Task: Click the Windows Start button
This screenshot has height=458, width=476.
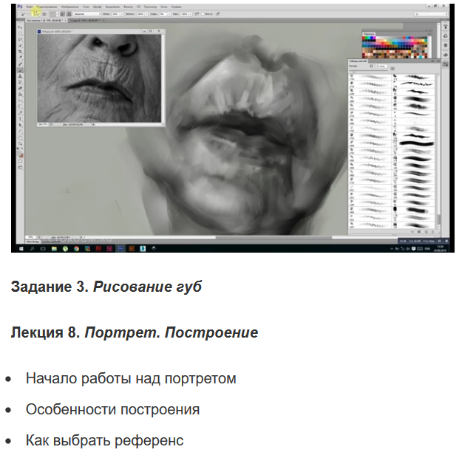Action: point(21,248)
